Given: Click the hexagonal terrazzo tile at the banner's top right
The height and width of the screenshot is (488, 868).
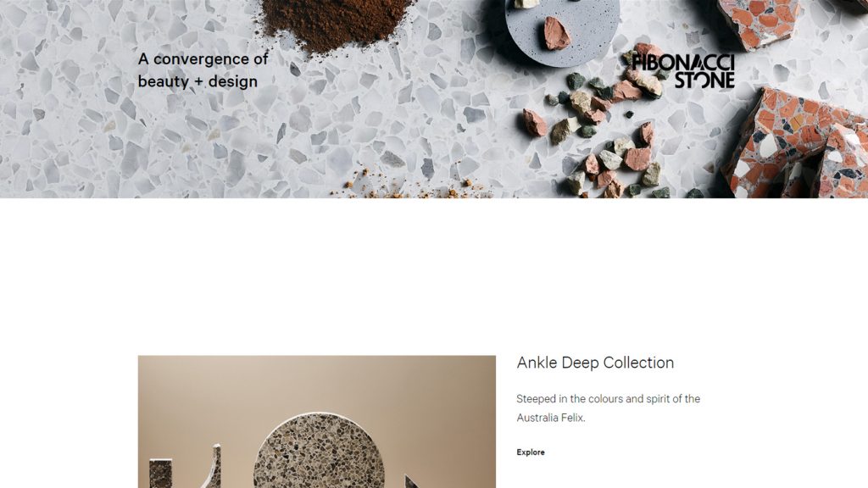Looking at the screenshot, I should (759, 22).
